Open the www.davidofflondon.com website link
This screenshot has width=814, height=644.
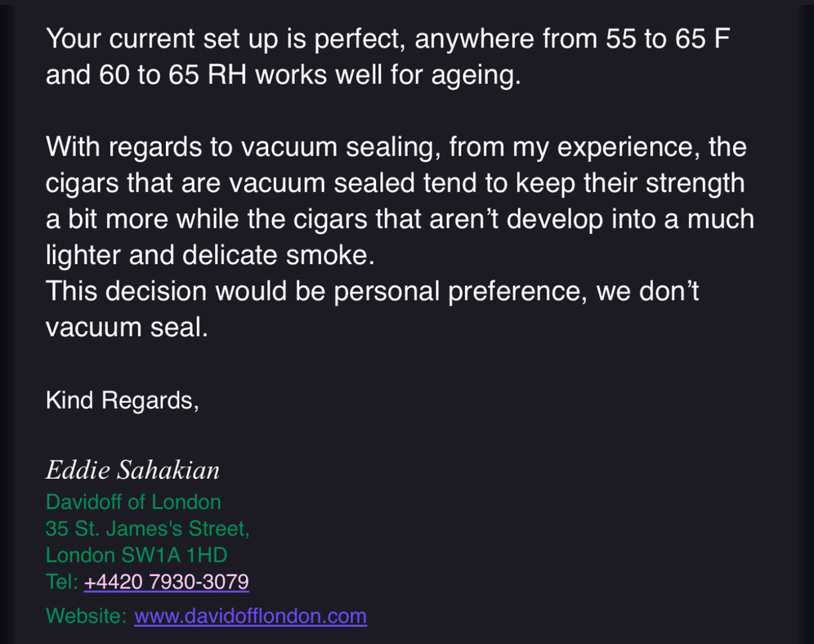click(250, 616)
